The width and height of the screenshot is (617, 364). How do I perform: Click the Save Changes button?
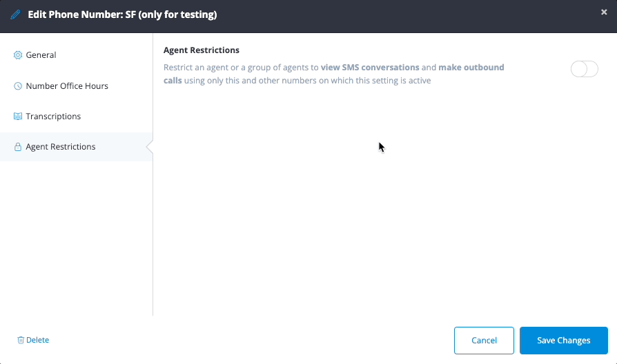(563, 341)
